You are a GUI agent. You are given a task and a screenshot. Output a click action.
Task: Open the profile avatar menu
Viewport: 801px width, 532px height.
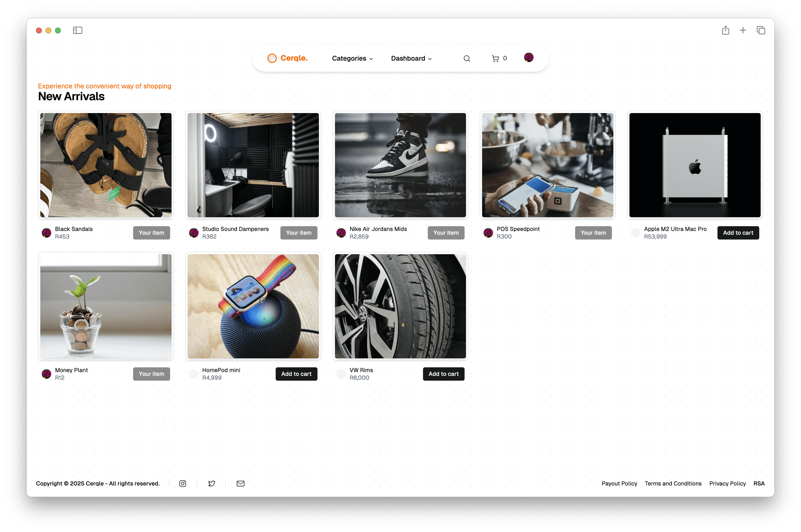529,58
